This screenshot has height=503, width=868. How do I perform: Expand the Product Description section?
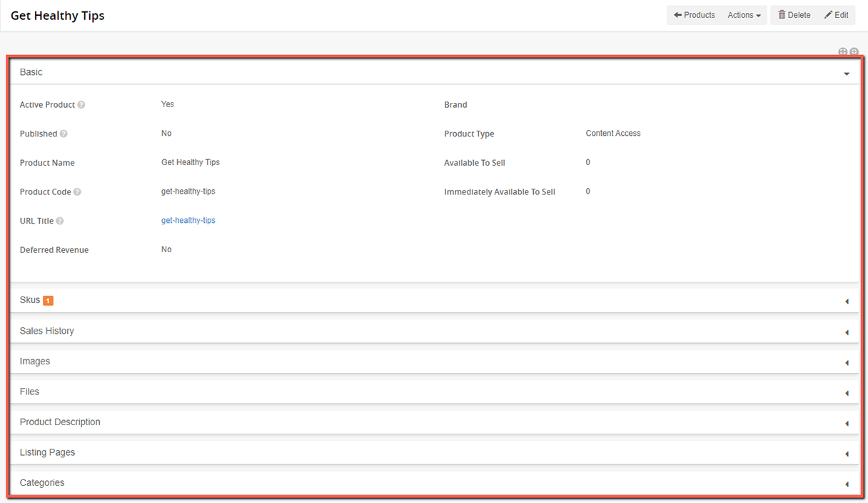point(847,424)
